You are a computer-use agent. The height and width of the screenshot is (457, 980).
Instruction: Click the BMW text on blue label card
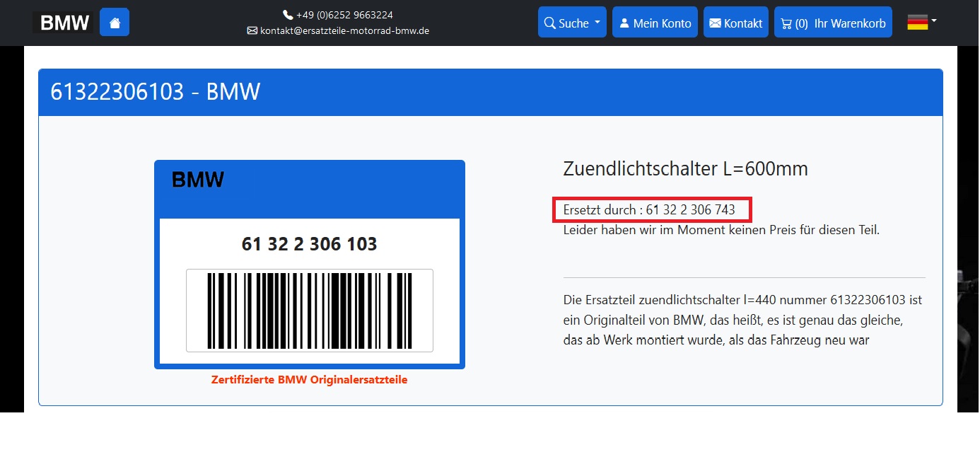(x=198, y=180)
